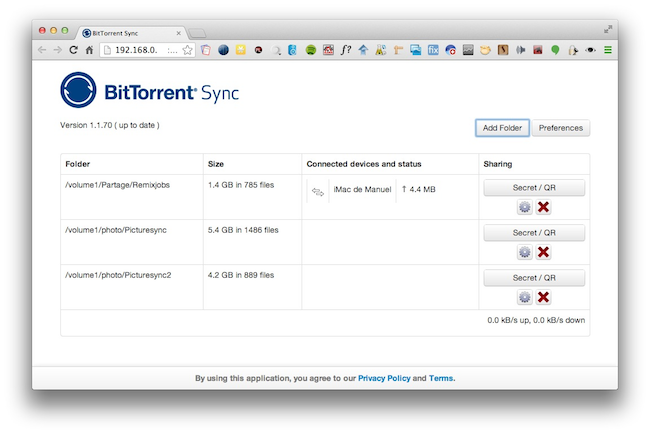The image size is (650, 434).
Task: Click the Folder column header
Action: tap(78, 164)
